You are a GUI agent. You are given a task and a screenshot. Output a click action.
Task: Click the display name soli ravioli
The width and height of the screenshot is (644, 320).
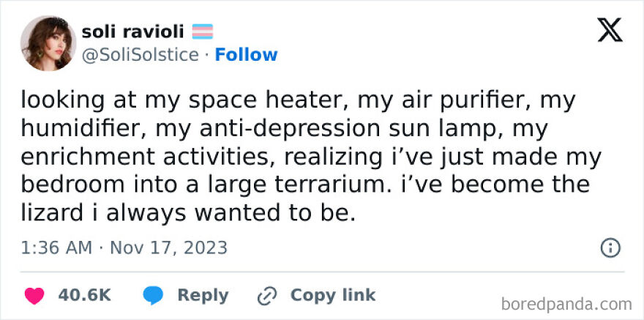tap(132, 31)
